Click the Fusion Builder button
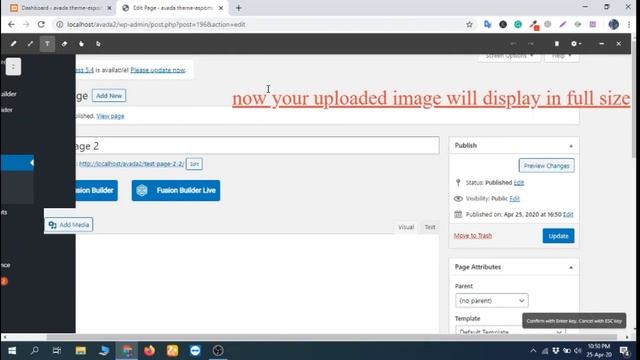Screen dimensions: 640x360 pos(96,191)
